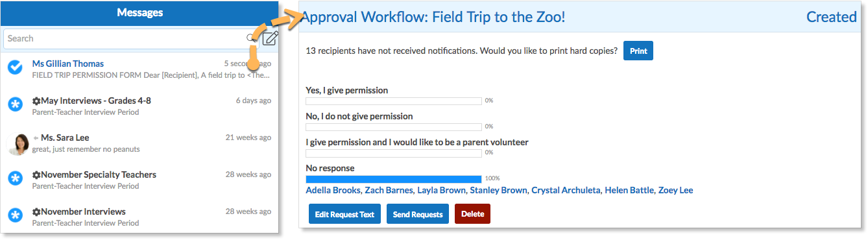The width and height of the screenshot is (868, 240).
Task: Click the asterisk icon next to May Interviews
Action: (x=16, y=104)
